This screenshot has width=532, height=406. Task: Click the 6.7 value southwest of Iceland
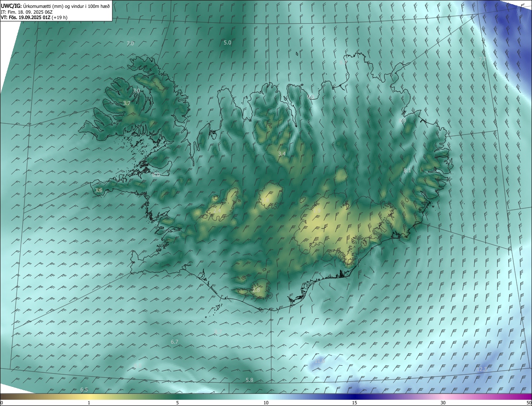pyautogui.click(x=175, y=342)
